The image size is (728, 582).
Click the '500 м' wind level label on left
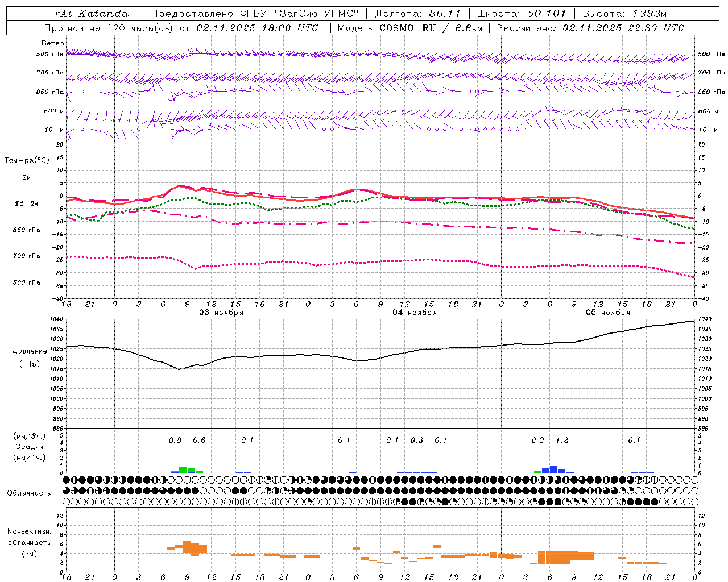pyautogui.click(x=55, y=111)
